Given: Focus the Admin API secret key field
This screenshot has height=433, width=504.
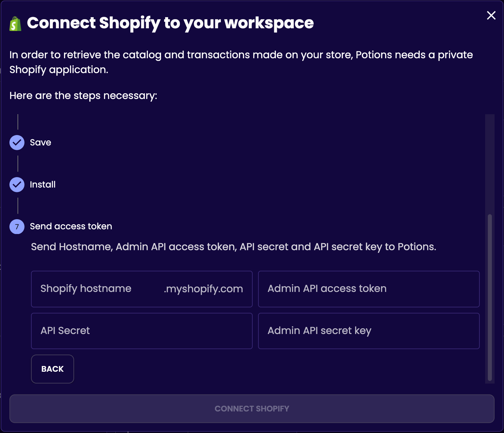Looking at the screenshot, I should 369,331.
